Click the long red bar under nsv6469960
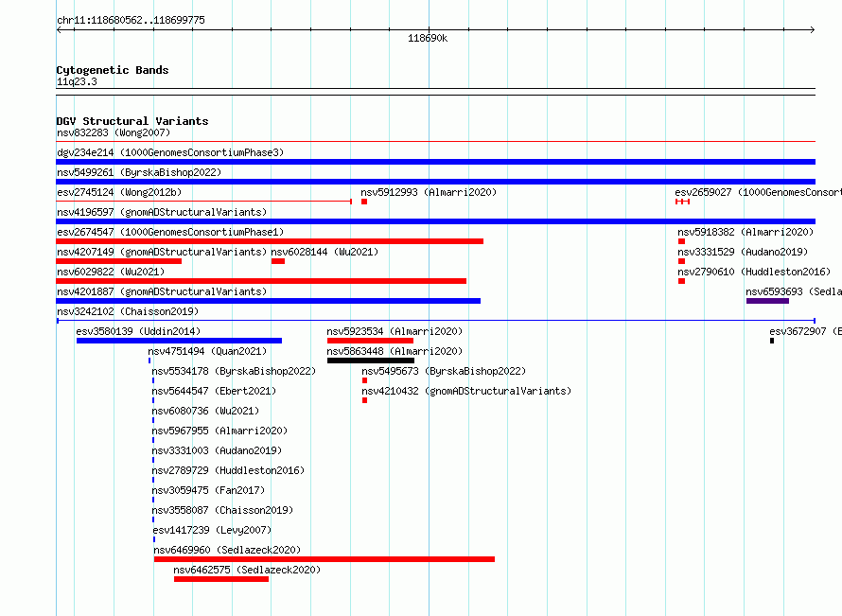 point(325,559)
